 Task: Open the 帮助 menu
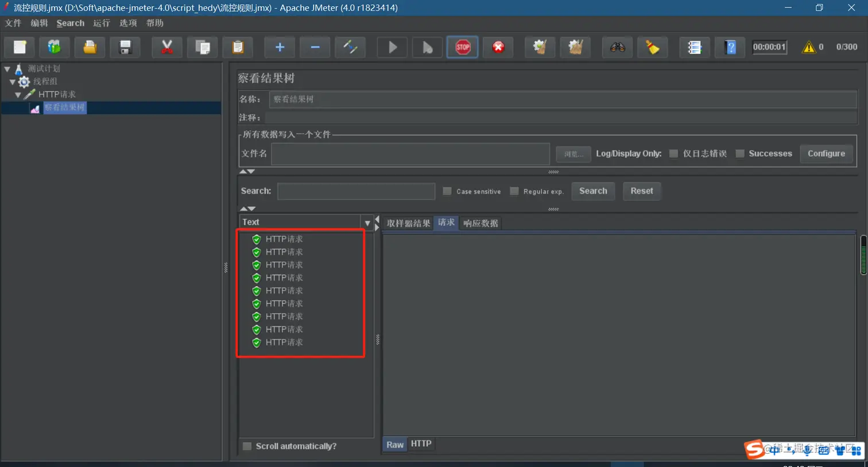pyautogui.click(x=155, y=23)
